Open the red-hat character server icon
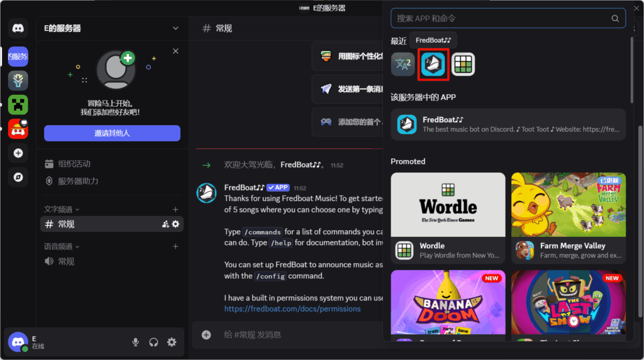 pyautogui.click(x=18, y=129)
